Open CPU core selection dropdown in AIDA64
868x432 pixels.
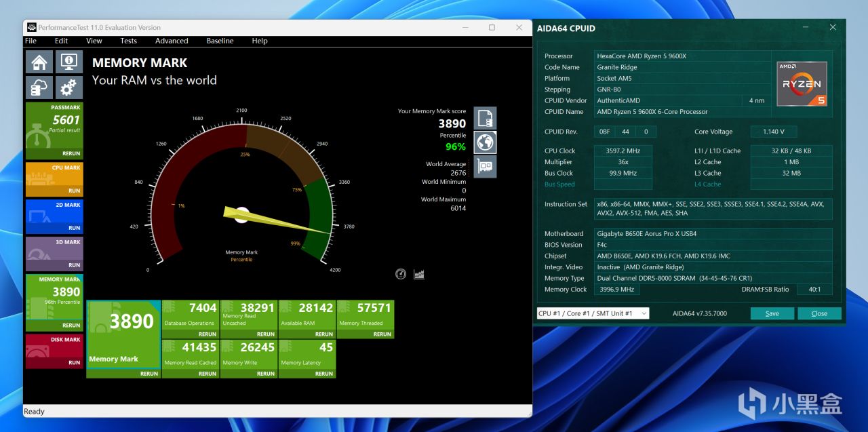(593, 313)
